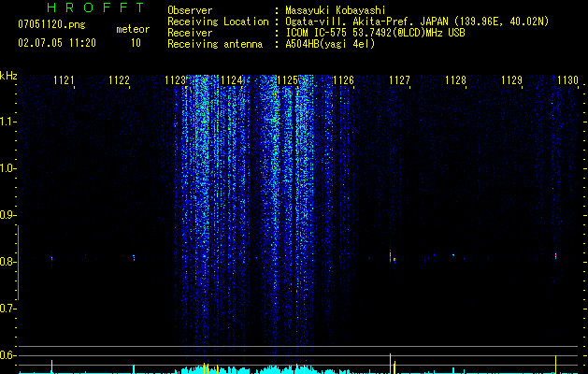Click time marker 1122
588x374 pixels.
tap(120, 80)
